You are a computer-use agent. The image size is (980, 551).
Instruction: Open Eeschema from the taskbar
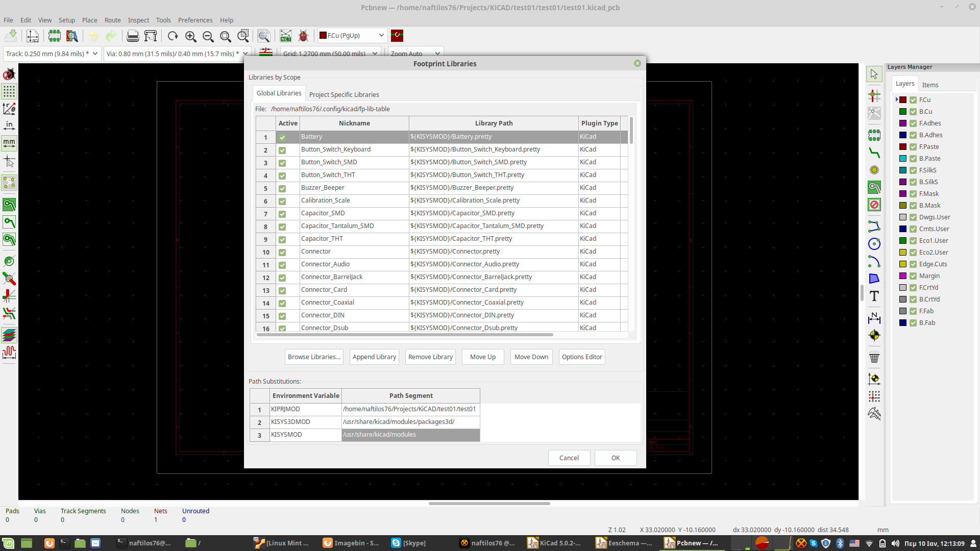[x=624, y=543]
